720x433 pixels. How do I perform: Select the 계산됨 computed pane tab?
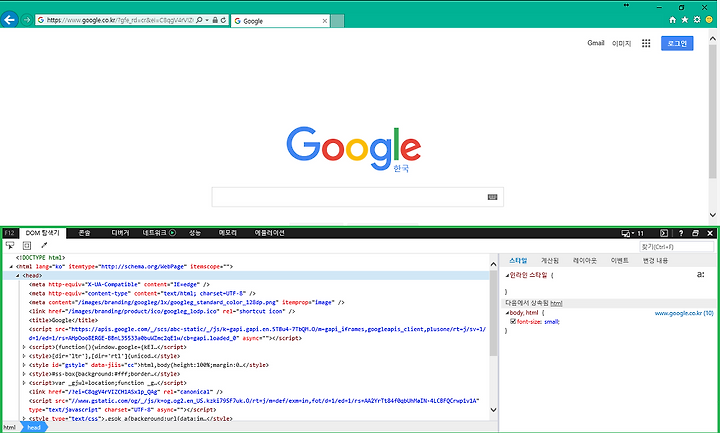(550, 260)
